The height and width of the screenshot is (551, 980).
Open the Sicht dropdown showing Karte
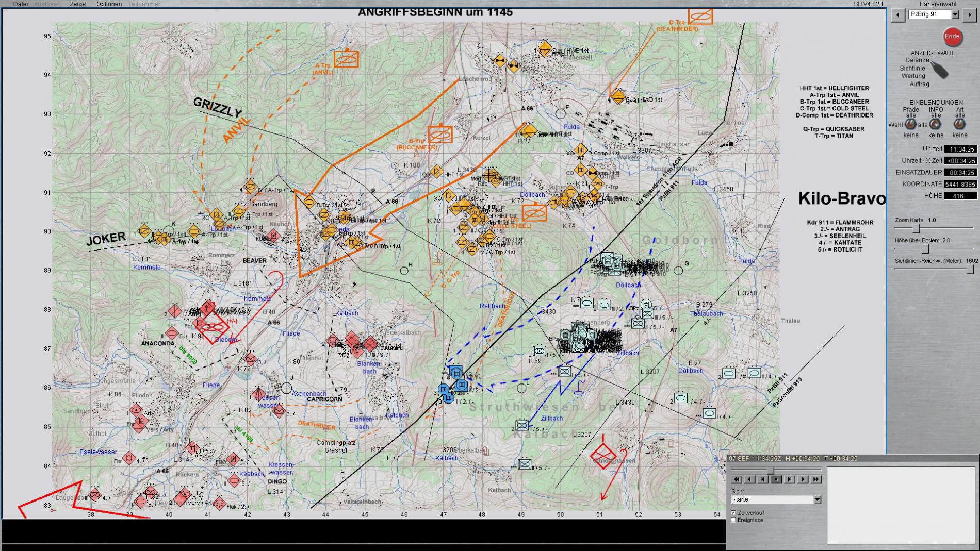point(817,499)
